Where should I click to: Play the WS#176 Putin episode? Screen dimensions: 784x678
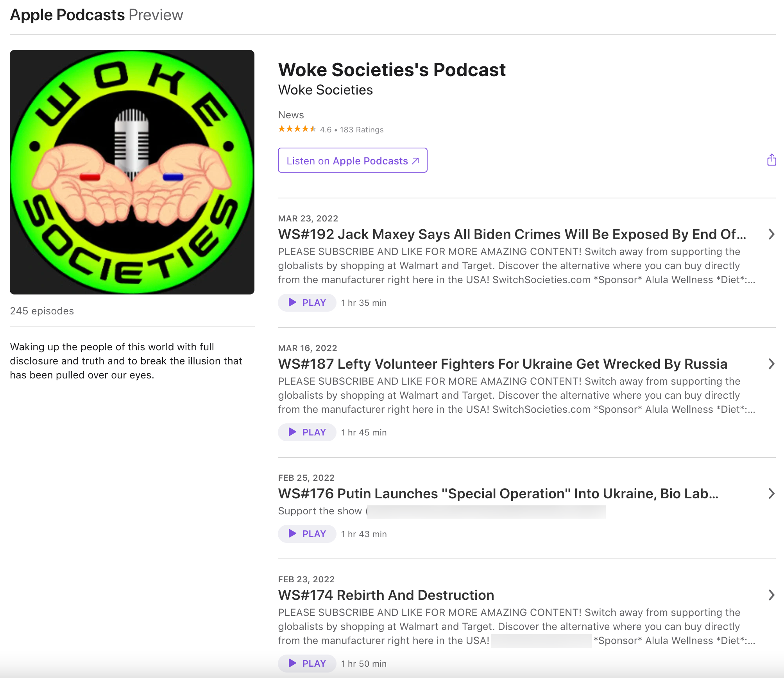[x=307, y=534]
